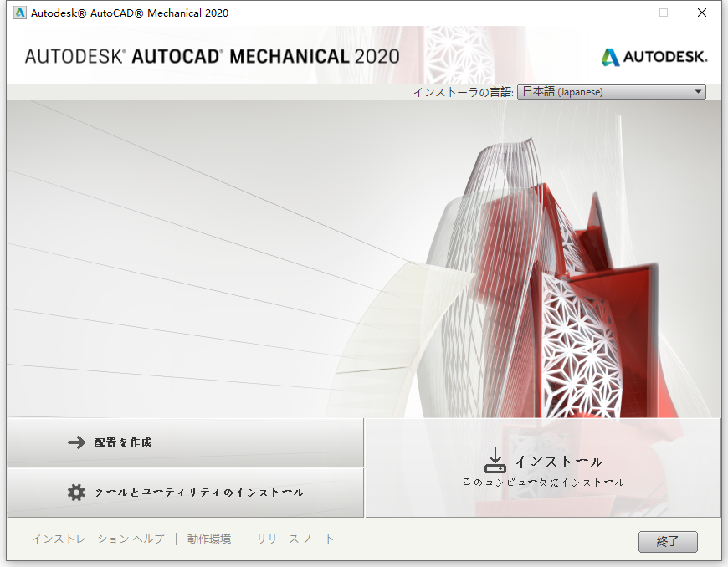Click the Autodesk logo in the header

point(654,57)
